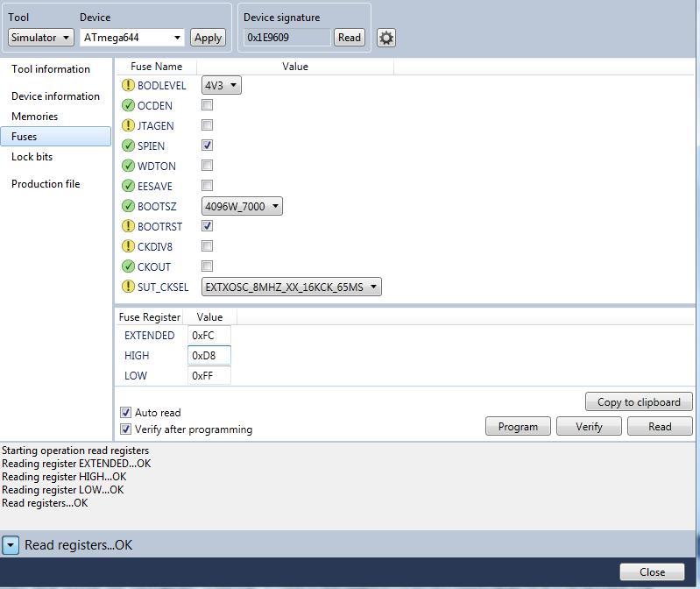This screenshot has height=589, width=700.
Task: Uncheck the SPIEN fuse checkbox
Action: [x=208, y=145]
